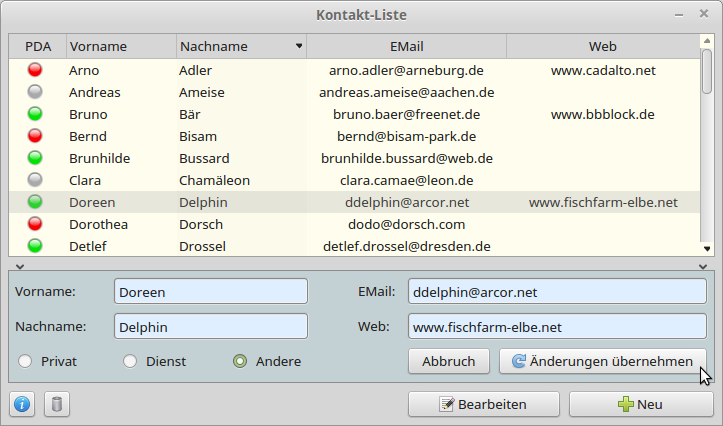Click the grey PDA icon for Clara
Image resolution: width=723 pixels, height=426 pixels.
[36, 180]
